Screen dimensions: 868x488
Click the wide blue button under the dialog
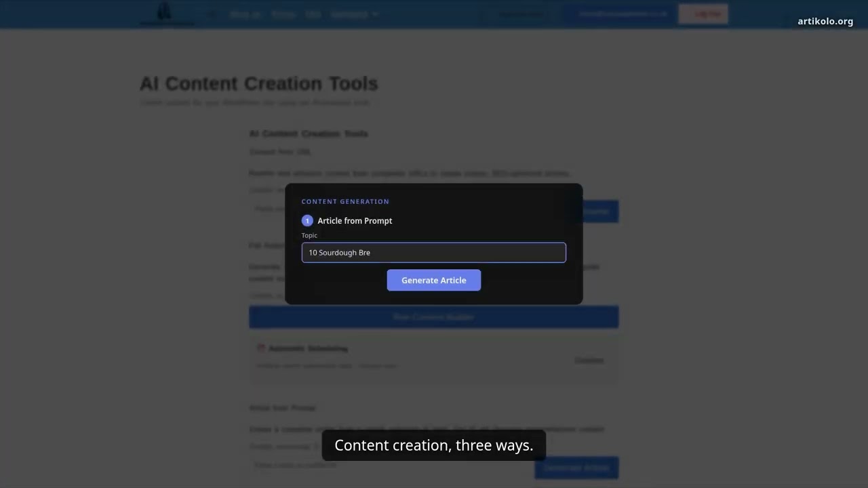434,317
